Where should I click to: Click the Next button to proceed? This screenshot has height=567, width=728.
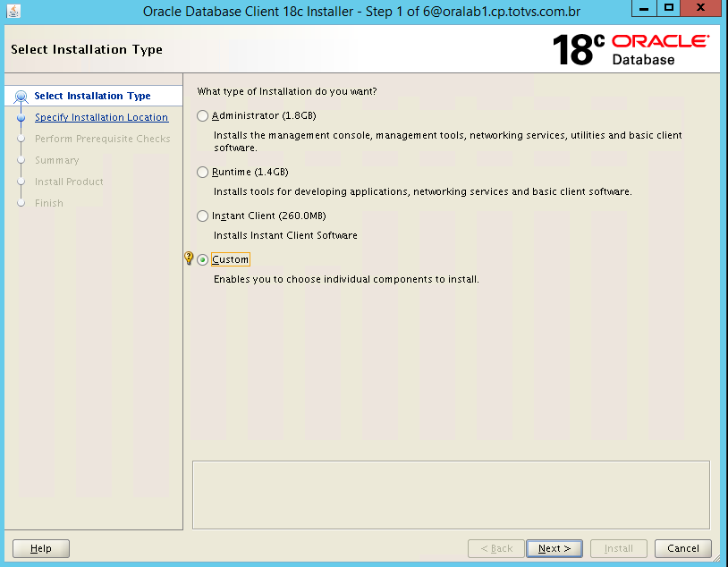click(x=554, y=548)
